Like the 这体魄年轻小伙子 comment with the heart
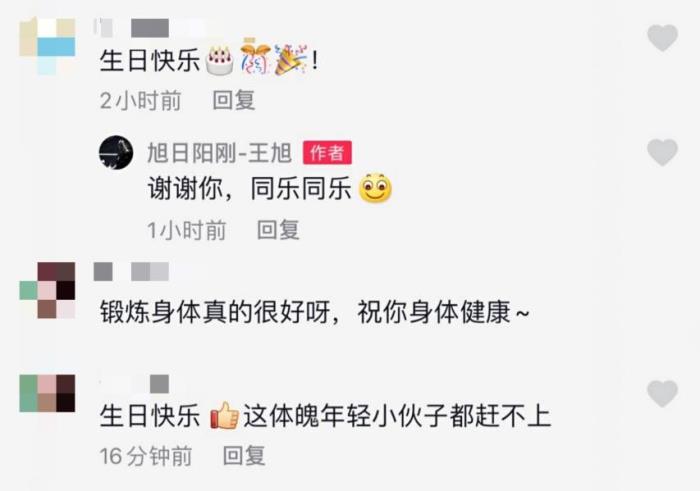 coord(662,394)
